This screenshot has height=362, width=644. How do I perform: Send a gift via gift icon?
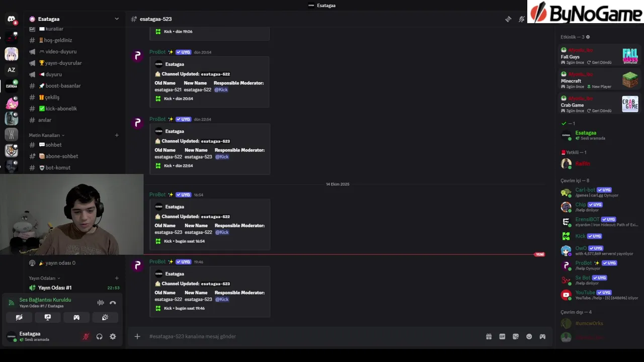[x=489, y=336]
